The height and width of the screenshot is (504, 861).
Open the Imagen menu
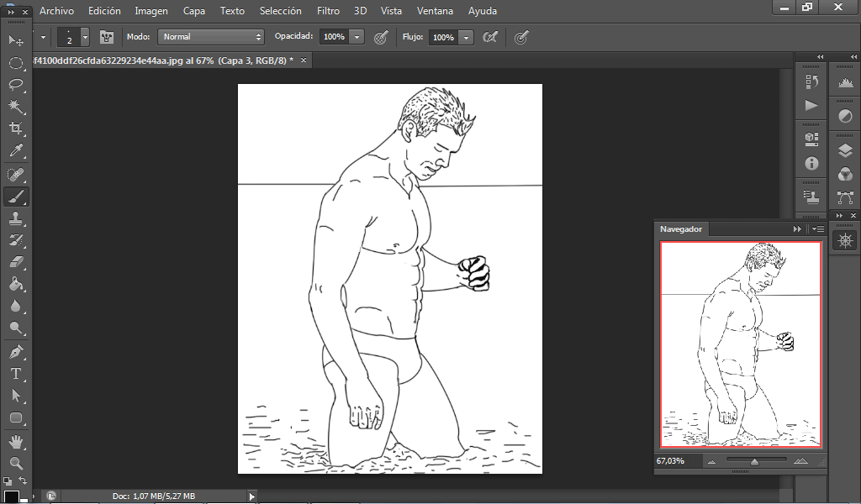click(151, 10)
